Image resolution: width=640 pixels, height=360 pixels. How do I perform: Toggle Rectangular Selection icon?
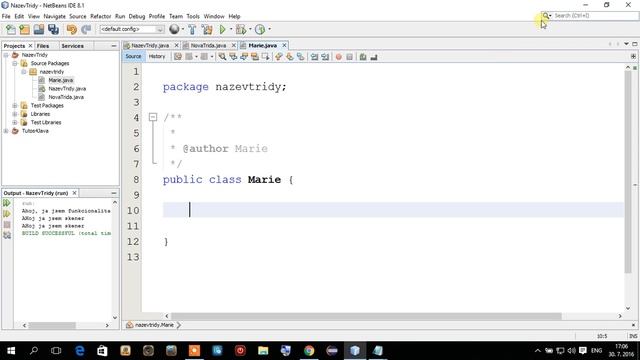click(x=265, y=57)
